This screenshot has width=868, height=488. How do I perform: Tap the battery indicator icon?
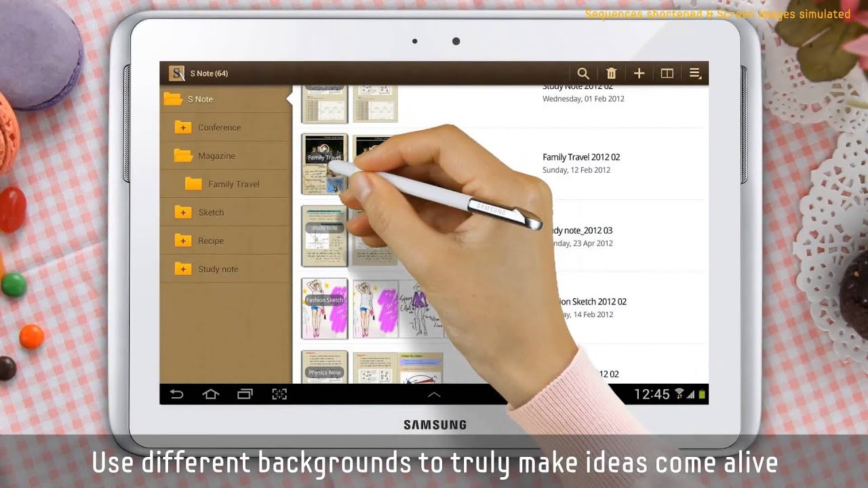tap(702, 394)
